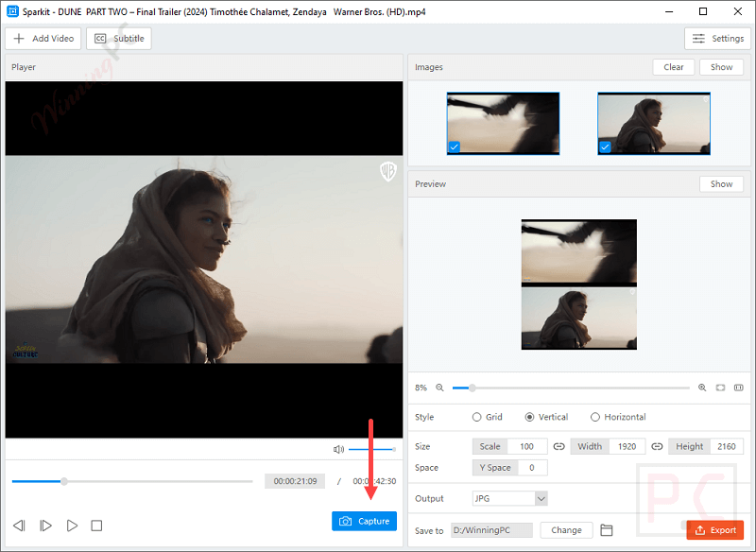Fit preview to window icon
Image resolution: width=756 pixels, height=552 pixels.
720,388
